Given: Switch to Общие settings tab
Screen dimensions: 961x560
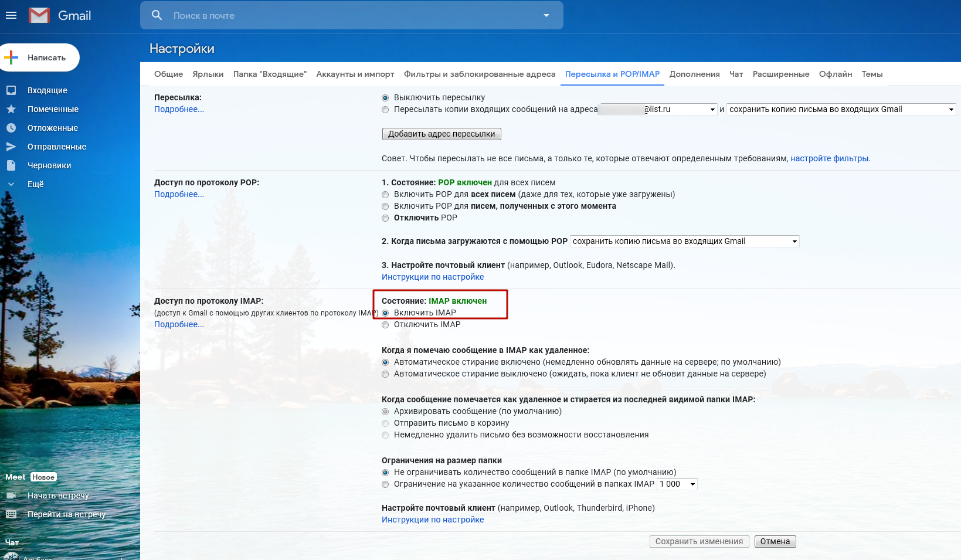Looking at the screenshot, I should click(x=168, y=74).
